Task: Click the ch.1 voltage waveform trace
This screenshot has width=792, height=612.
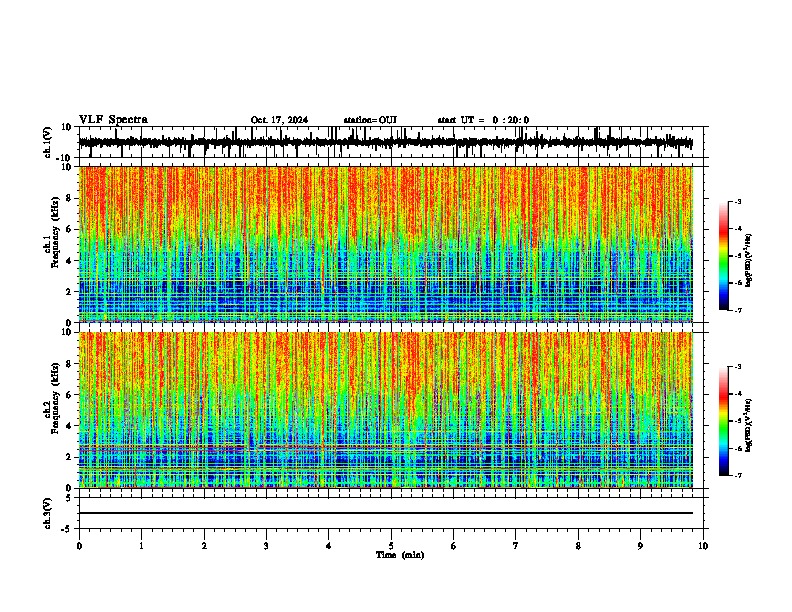Action: tap(386, 142)
